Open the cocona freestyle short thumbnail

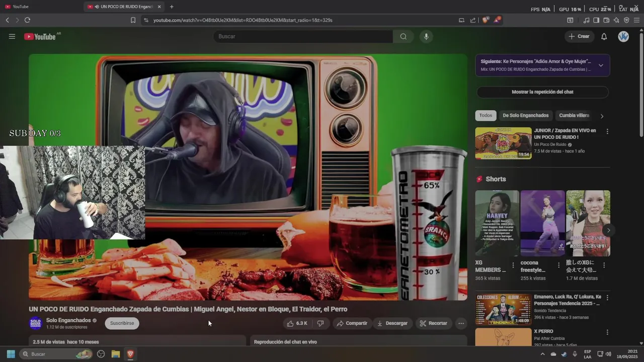542,223
